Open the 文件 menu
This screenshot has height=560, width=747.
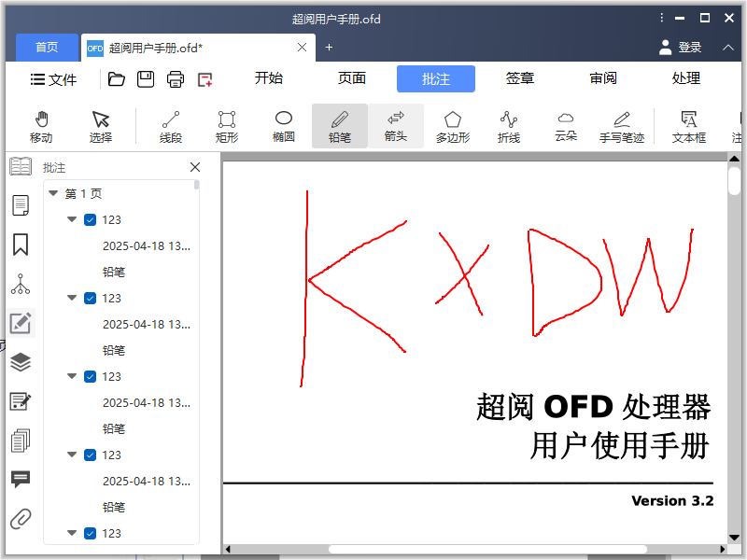tap(53, 79)
